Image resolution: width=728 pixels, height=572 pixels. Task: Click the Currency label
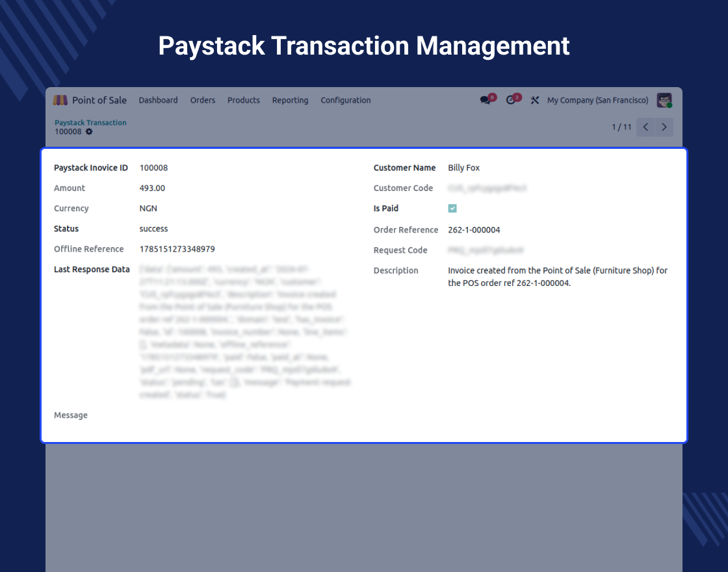71,209
